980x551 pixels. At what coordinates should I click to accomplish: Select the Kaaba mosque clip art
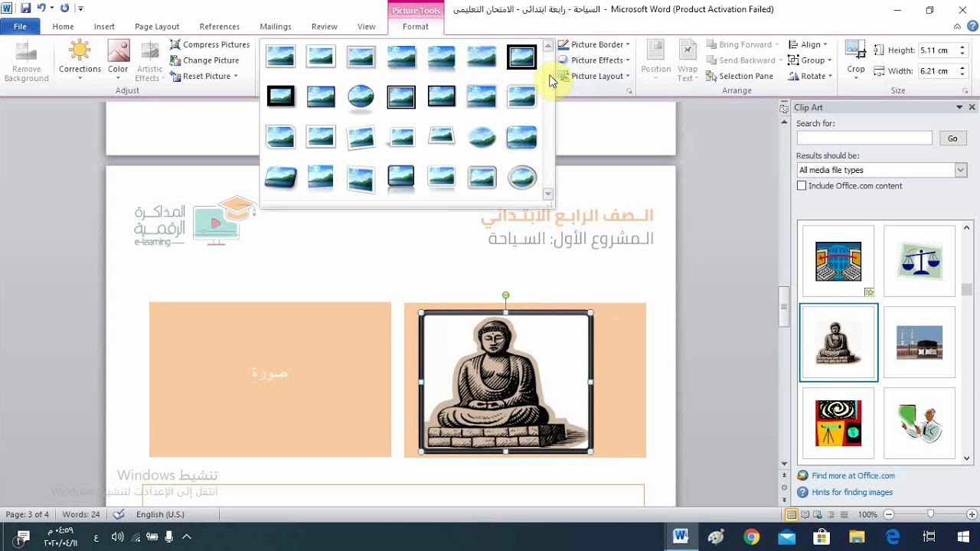(x=920, y=342)
